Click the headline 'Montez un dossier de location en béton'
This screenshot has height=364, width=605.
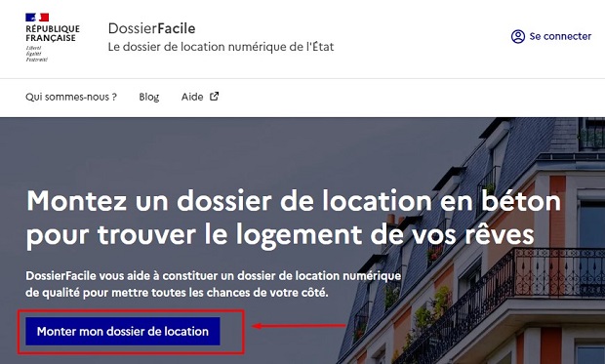click(294, 201)
